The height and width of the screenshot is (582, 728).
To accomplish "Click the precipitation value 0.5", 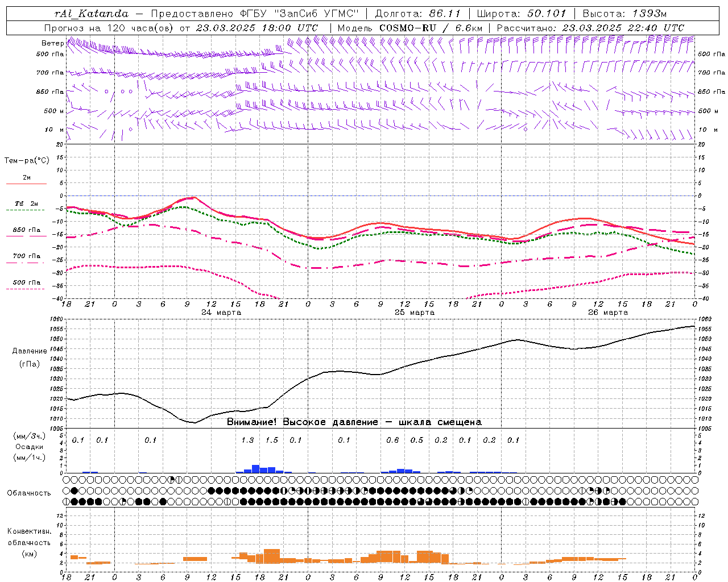I will coord(417,440).
